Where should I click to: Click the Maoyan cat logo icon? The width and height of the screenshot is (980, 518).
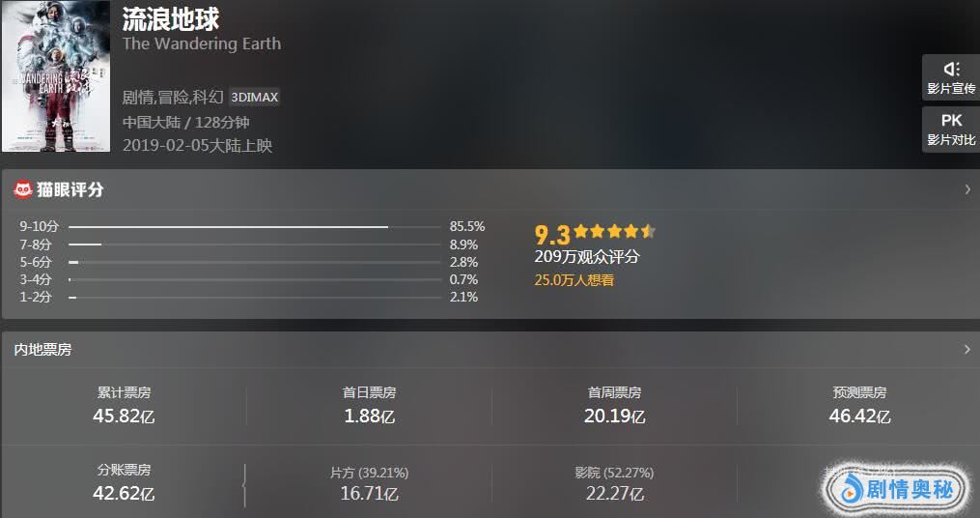(x=23, y=189)
